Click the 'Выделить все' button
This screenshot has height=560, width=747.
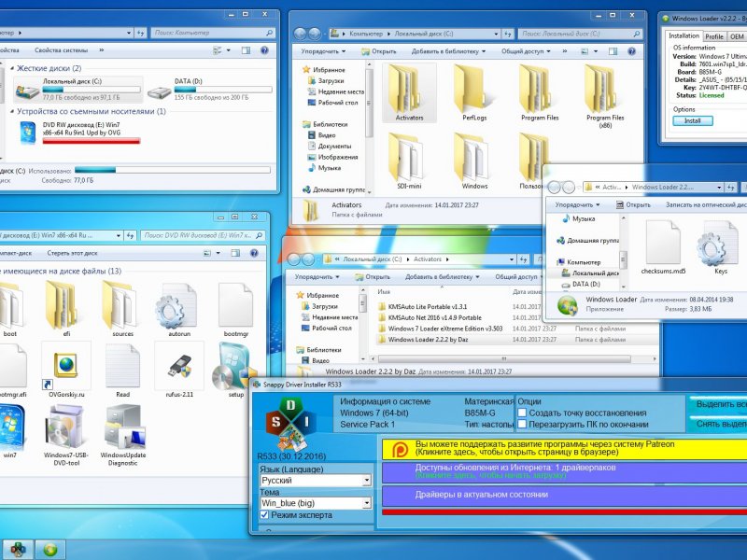click(718, 404)
